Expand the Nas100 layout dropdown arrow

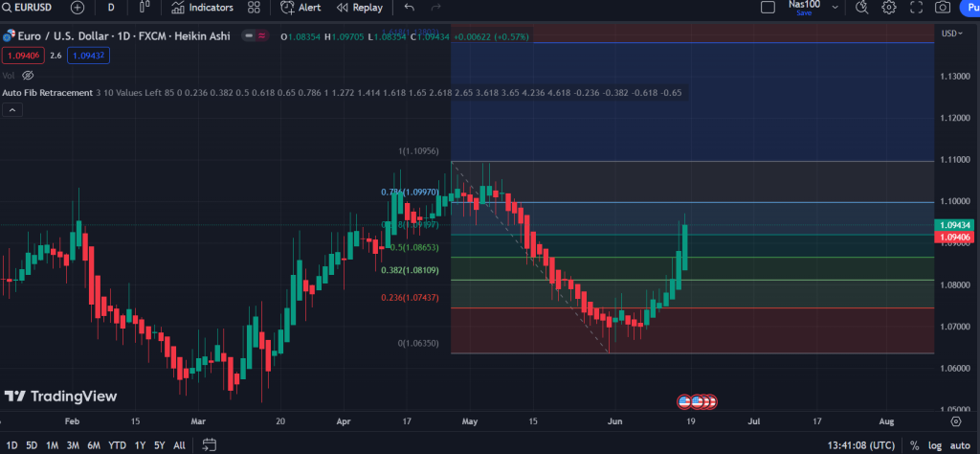[835, 8]
